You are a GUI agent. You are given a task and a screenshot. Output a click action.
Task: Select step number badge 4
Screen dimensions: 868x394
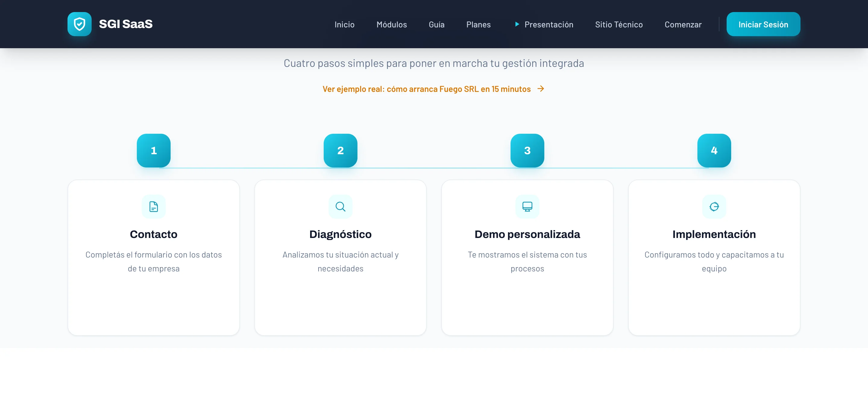point(714,151)
